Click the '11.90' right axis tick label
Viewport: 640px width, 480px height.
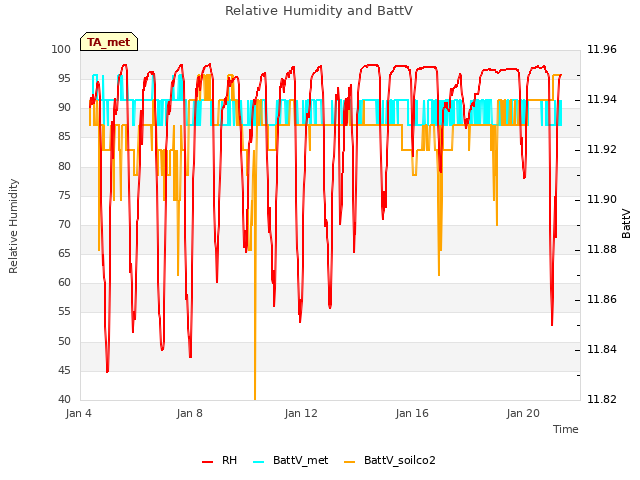pyautogui.click(x=602, y=199)
